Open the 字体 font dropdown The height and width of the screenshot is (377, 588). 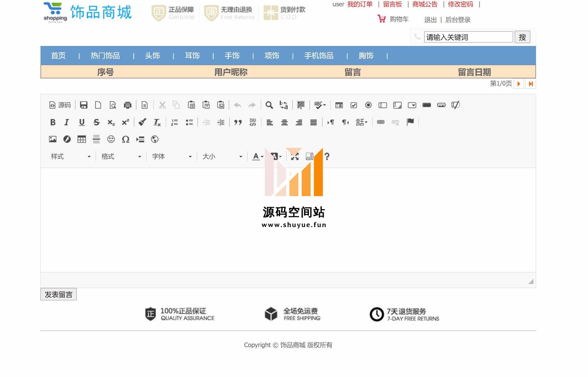(x=172, y=156)
